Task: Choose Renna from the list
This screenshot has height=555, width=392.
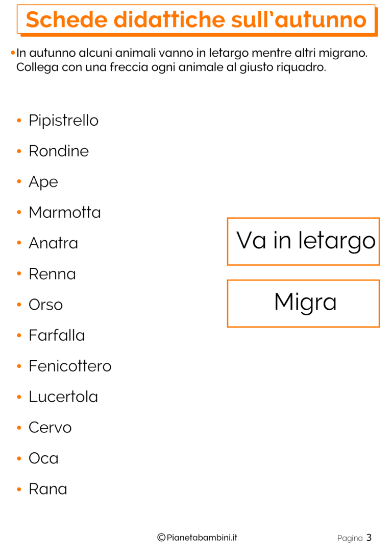Action: (x=52, y=274)
